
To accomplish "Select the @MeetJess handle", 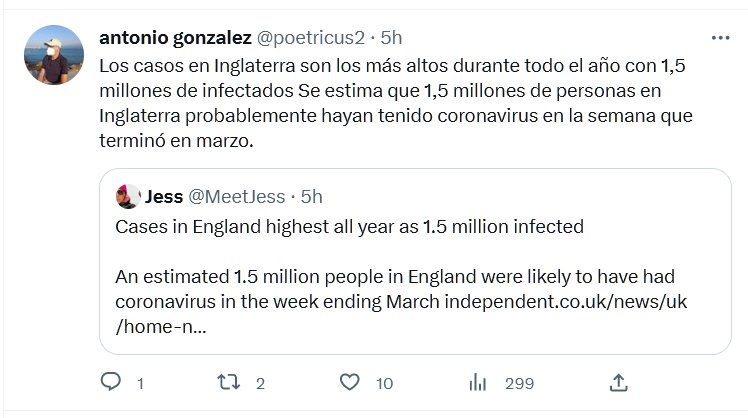I will [x=237, y=196].
